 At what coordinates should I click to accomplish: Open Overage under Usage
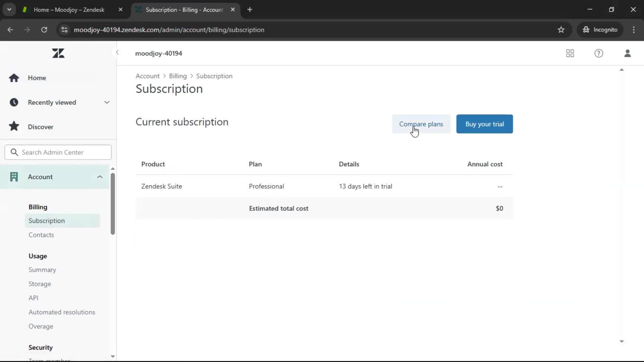pyautogui.click(x=41, y=326)
